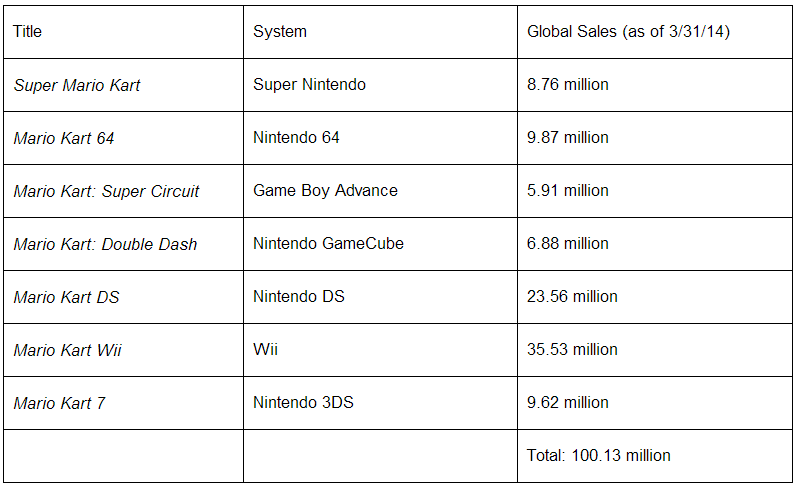800x488 pixels.
Task: Click the 9.87 million sales cell
Action: point(567,138)
